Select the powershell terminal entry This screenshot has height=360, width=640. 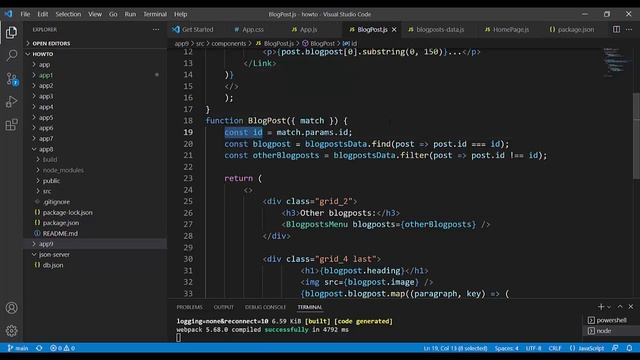610,320
